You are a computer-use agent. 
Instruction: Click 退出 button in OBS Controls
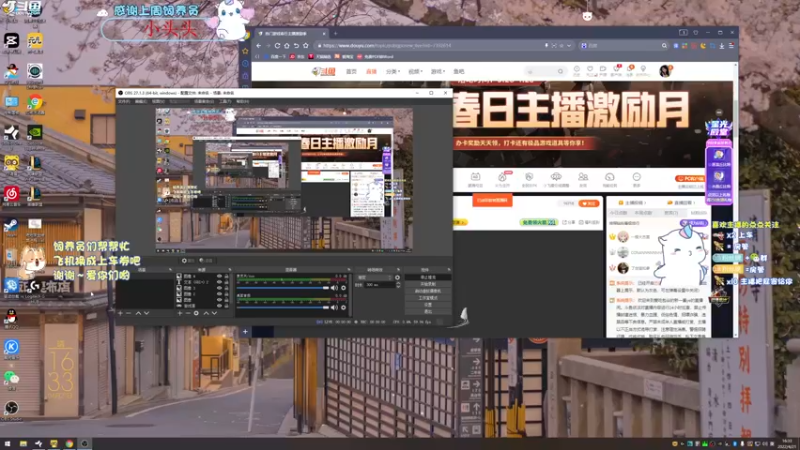(428, 311)
